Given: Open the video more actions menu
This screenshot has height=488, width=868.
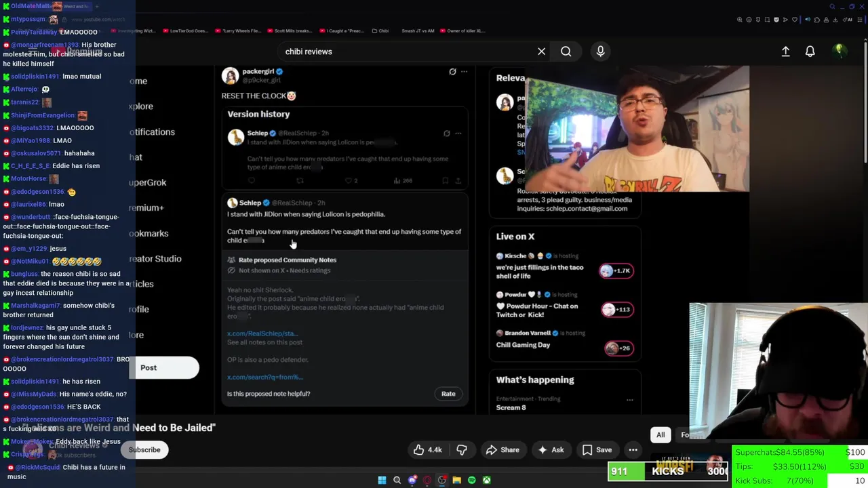Looking at the screenshot, I should pyautogui.click(x=633, y=450).
